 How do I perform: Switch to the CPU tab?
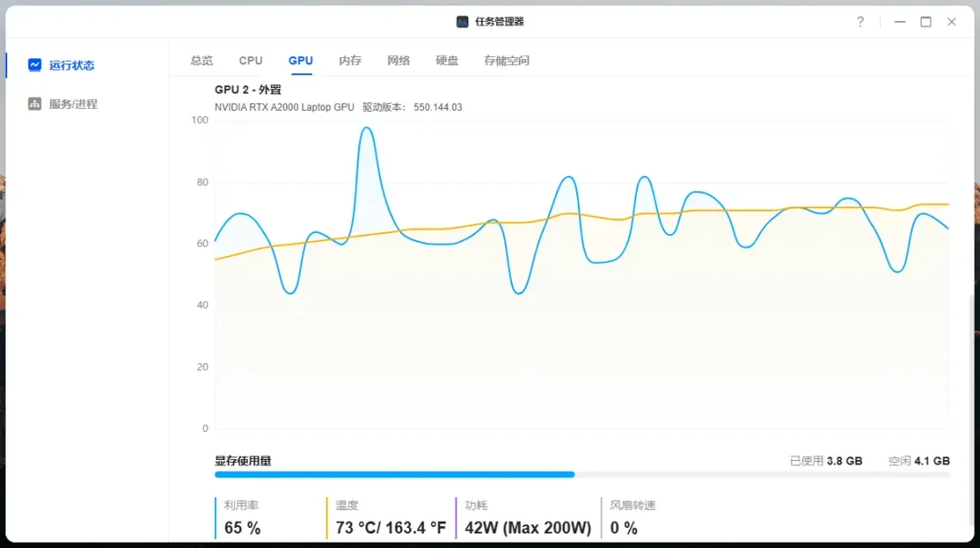click(250, 60)
